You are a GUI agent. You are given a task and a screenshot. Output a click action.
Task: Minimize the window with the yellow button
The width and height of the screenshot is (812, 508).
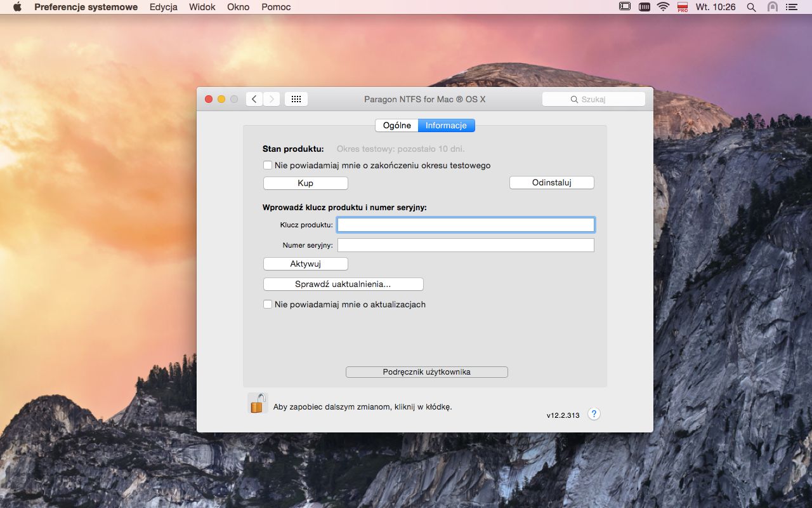[x=221, y=99]
